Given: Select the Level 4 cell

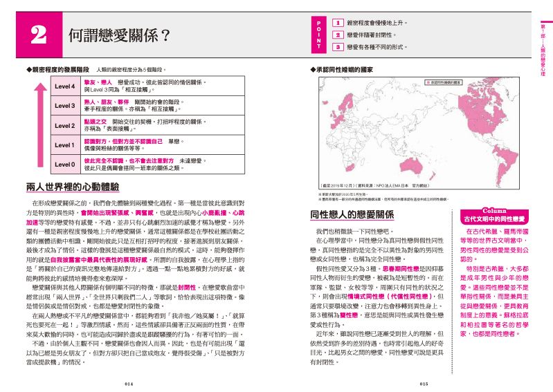Looking at the screenshot, I should click(65, 86).
